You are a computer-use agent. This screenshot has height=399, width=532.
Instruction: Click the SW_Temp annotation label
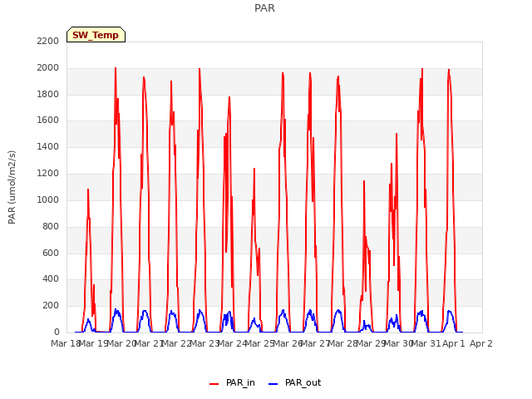pyautogui.click(x=96, y=35)
